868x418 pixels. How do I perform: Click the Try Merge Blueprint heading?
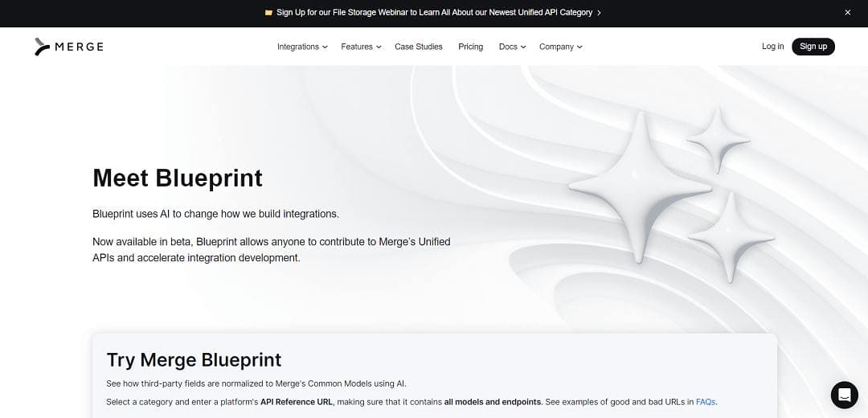point(194,360)
